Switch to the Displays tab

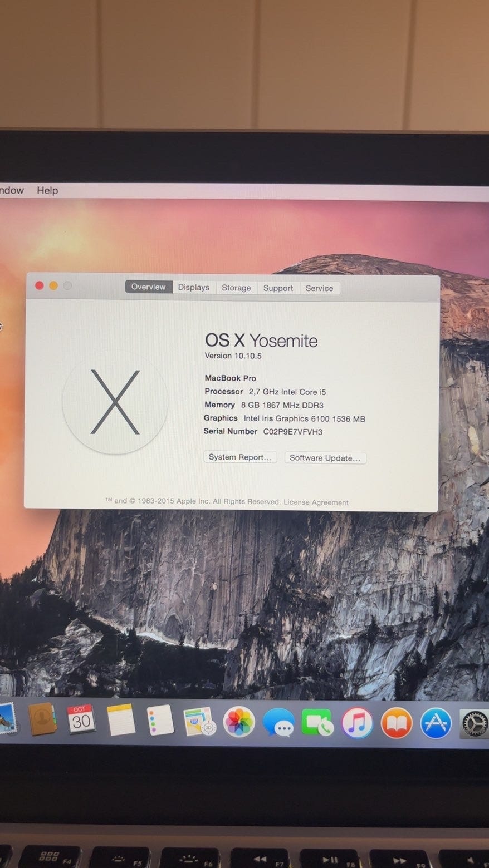point(194,288)
